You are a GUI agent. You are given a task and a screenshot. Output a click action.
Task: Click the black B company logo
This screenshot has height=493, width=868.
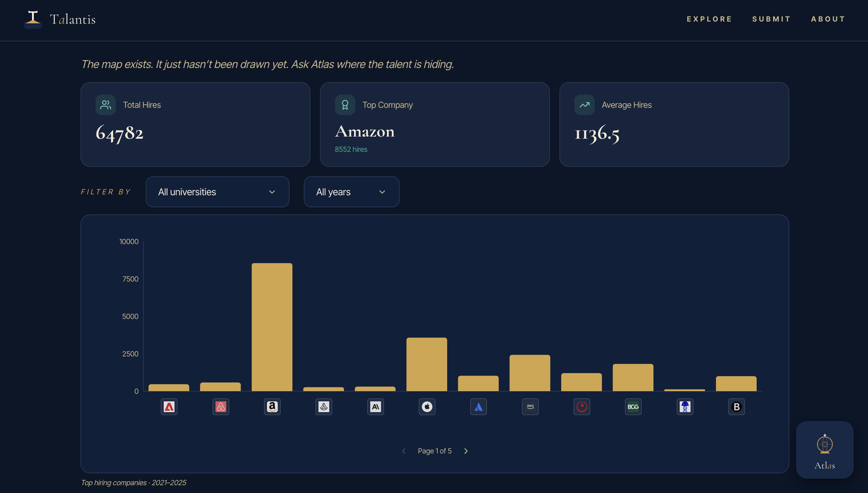pyautogui.click(x=736, y=407)
